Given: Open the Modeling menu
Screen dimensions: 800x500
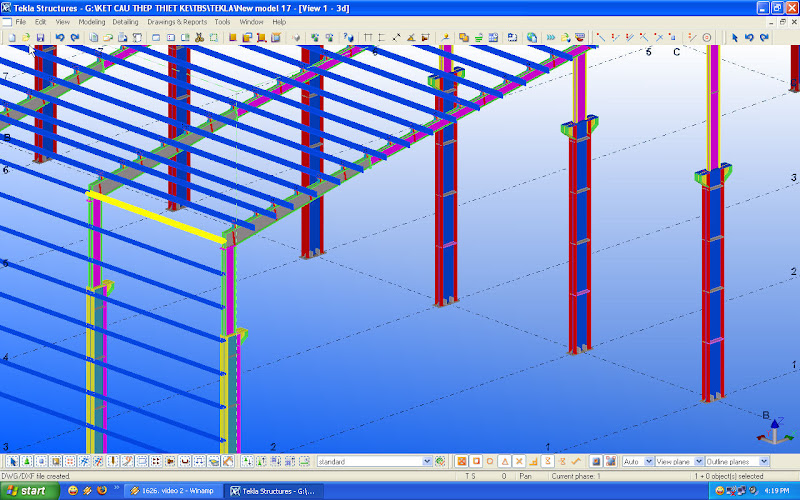Looking at the screenshot, I should tap(91, 21).
